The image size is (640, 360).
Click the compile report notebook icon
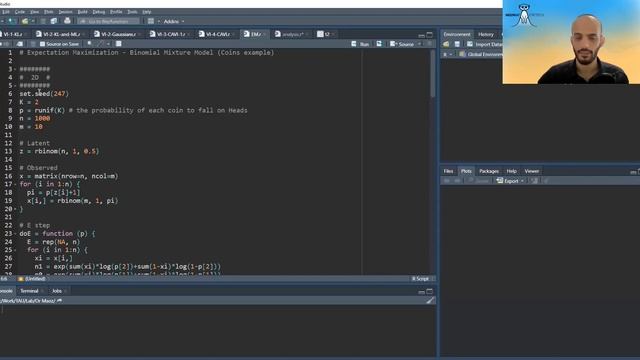coord(119,44)
